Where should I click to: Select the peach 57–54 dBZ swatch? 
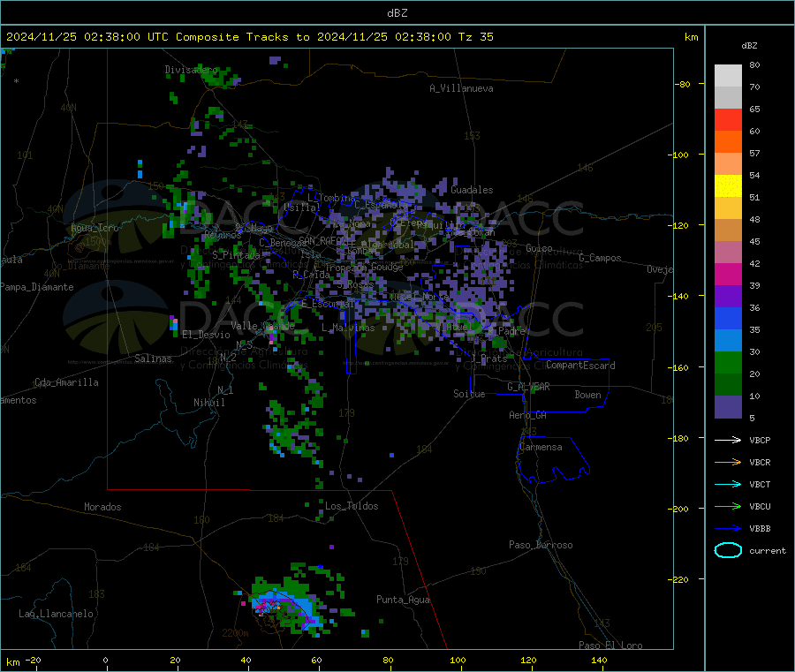coord(728,163)
